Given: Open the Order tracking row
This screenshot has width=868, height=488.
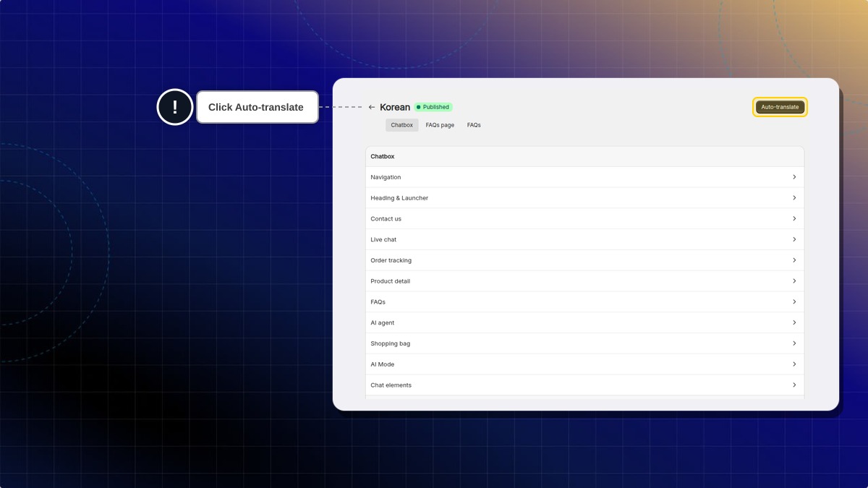Looking at the screenshot, I should coord(584,260).
